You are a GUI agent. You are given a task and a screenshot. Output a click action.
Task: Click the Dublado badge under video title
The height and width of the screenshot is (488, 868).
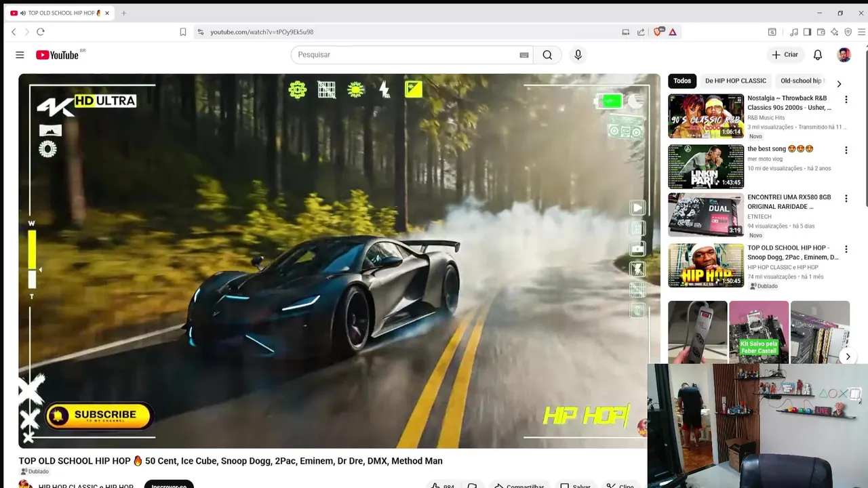35,472
